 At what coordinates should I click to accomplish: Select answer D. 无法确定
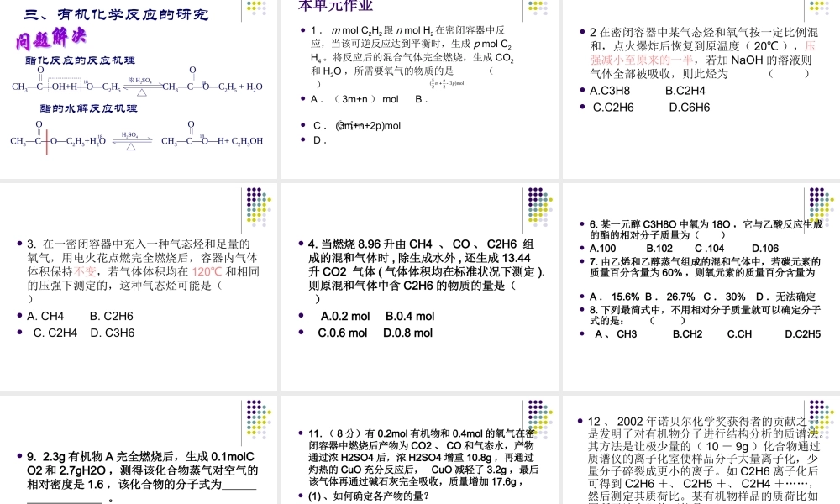point(785,297)
